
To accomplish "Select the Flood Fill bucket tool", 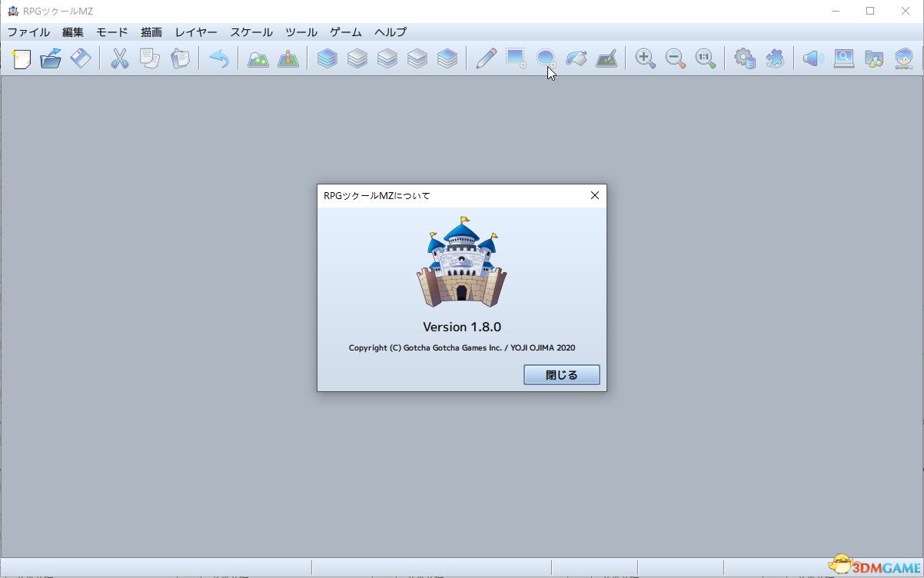I will coord(576,58).
